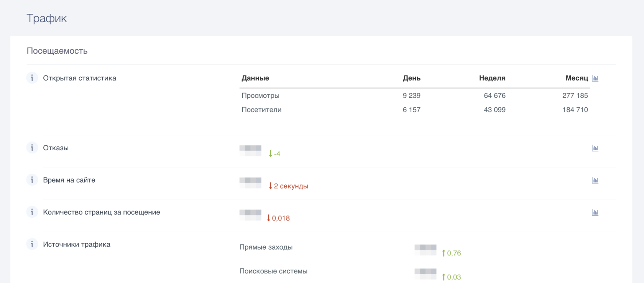Select the Просмотры row label

[x=260, y=95]
